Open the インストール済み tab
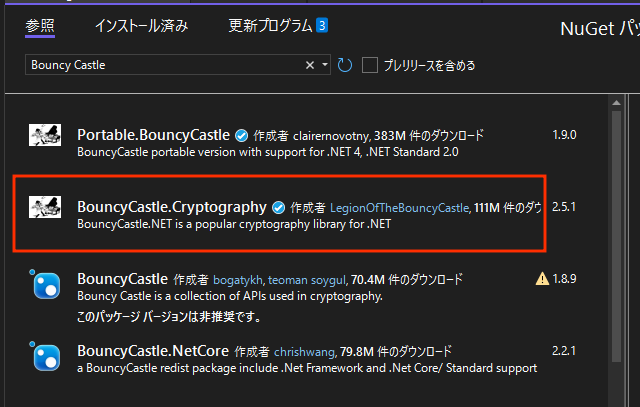This screenshot has width=640, height=407. coord(141,26)
